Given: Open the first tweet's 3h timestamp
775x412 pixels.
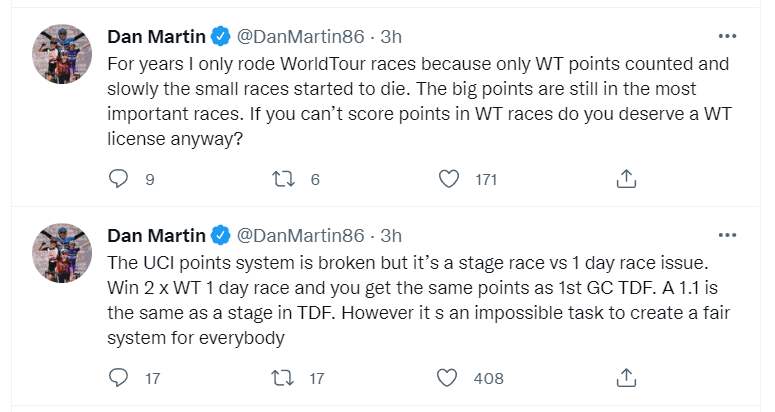Looking at the screenshot, I should click(x=391, y=38).
